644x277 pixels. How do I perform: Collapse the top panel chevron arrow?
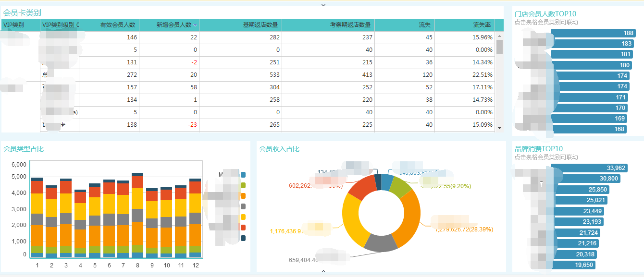click(323, 5)
